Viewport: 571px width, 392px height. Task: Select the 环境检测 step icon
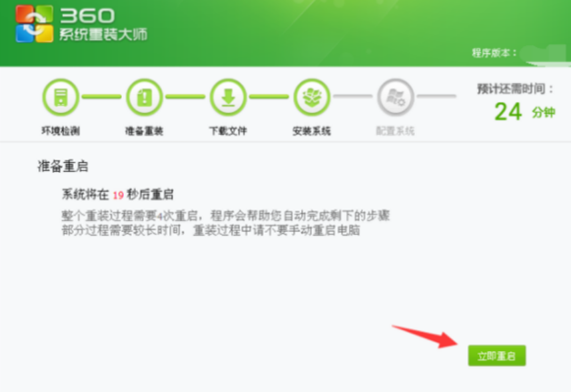[x=61, y=97]
